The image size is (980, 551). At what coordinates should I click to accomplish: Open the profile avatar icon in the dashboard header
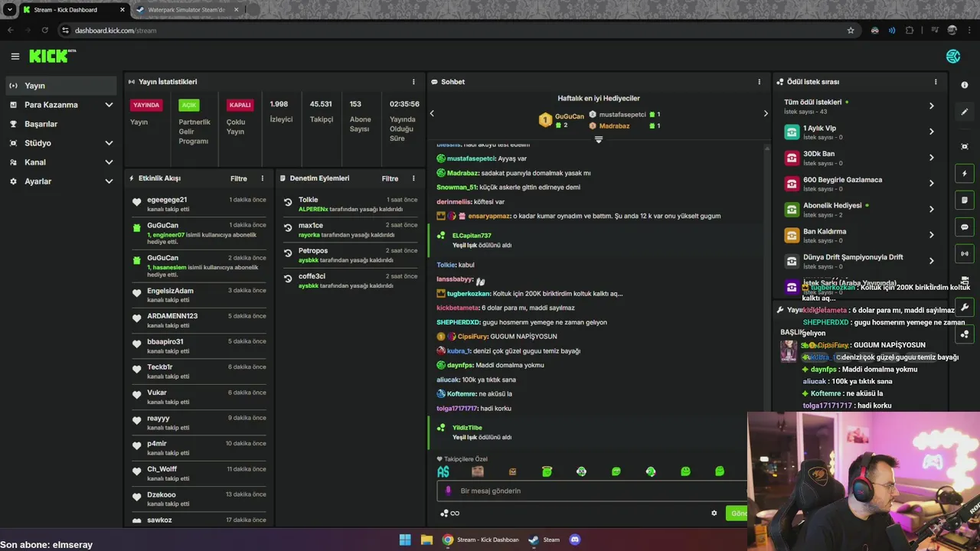pos(953,56)
